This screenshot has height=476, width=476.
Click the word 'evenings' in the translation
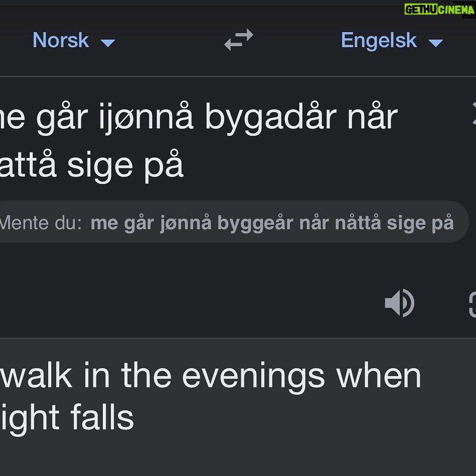point(253,377)
